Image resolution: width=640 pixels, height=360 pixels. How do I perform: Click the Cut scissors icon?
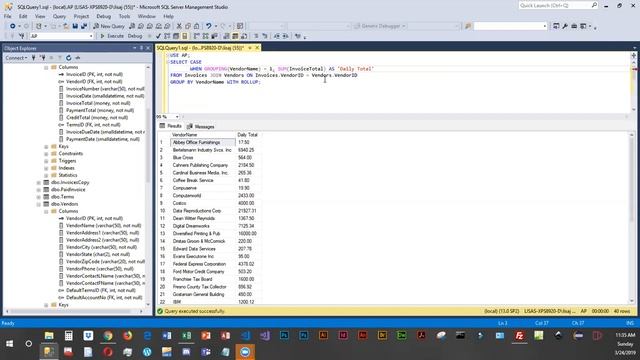(179, 26)
